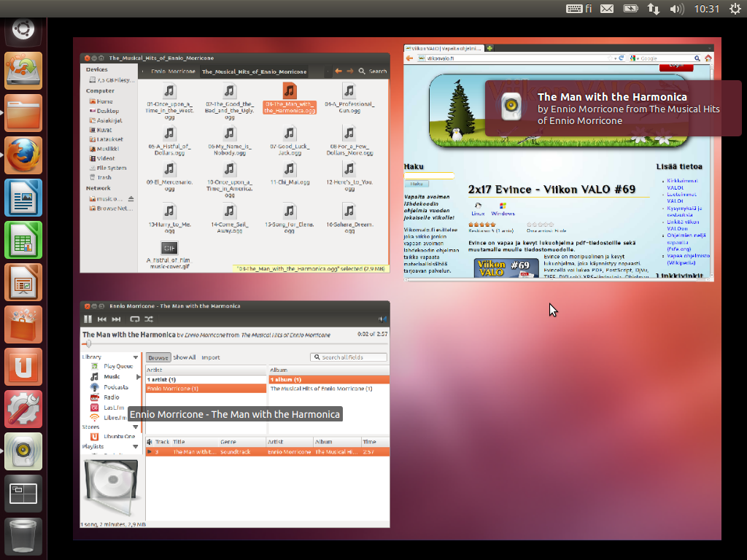747x560 pixels.
Task: Skip to next track in Rhythmbox
Action: pyautogui.click(x=116, y=319)
